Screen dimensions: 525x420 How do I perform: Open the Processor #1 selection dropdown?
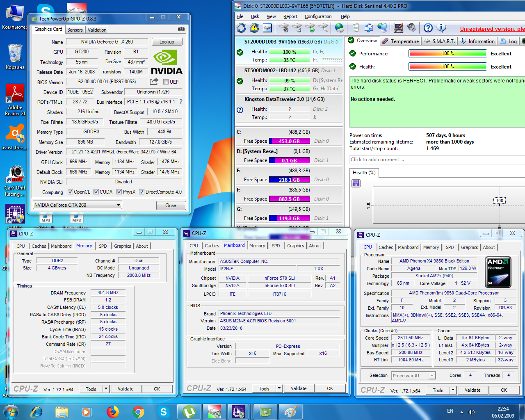pyautogui.click(x=413, y=376)
